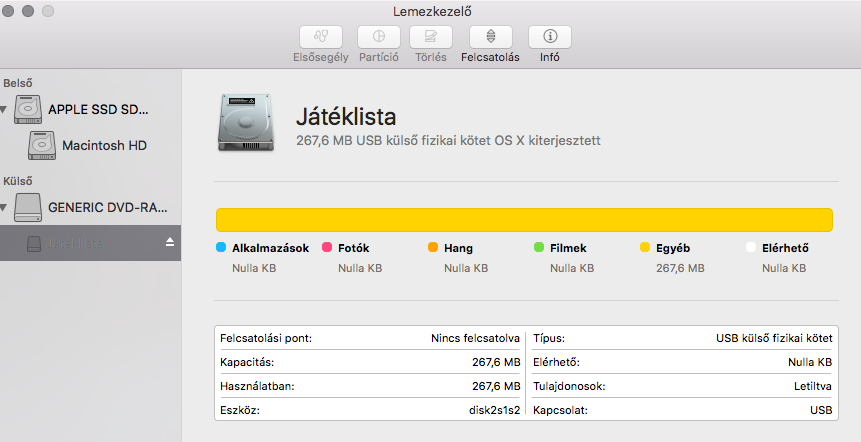Click the eject icon beside the Játéklista volume
The height and width of the screenshot is (442, 861).
[x=170, y=243]
